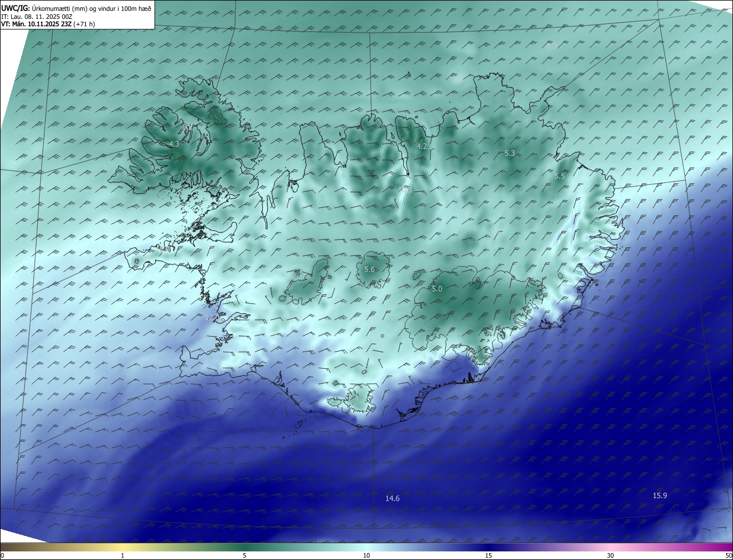Click the 5.5 value near the east coast

[559, 176]
